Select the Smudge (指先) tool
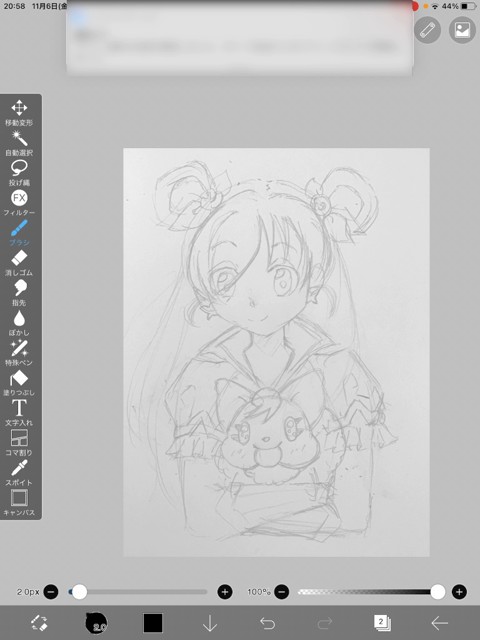The width and height of the screenshot is (480, 640). [19, 293]
